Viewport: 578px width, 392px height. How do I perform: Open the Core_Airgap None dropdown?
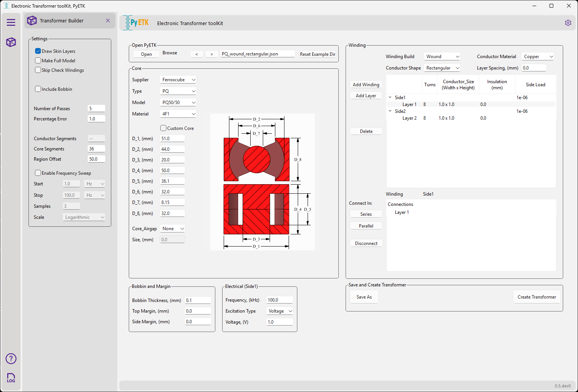point(172,229)
